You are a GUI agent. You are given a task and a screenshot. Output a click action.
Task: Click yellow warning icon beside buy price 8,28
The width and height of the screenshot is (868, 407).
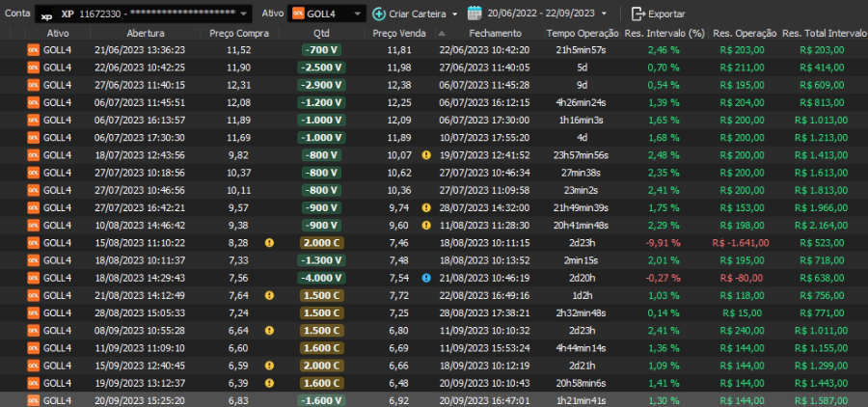click(x=269, y=242)
